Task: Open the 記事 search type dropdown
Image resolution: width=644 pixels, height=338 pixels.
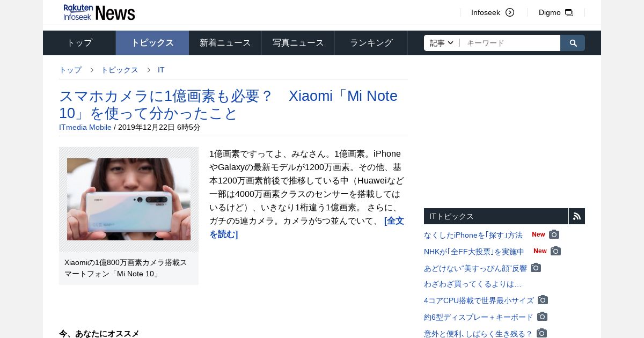Action: point(442,43)
